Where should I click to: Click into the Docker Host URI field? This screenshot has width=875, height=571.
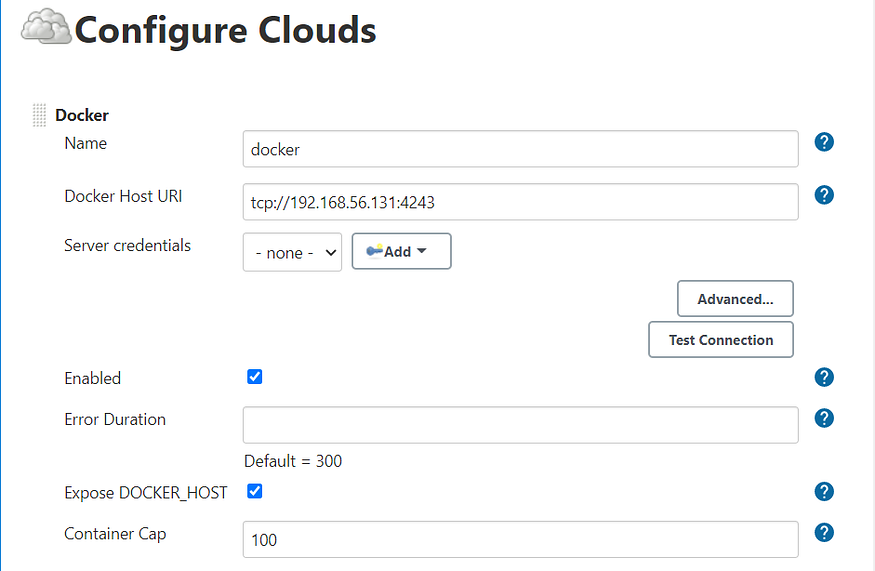pyautogui.click(x=520, y=202)
